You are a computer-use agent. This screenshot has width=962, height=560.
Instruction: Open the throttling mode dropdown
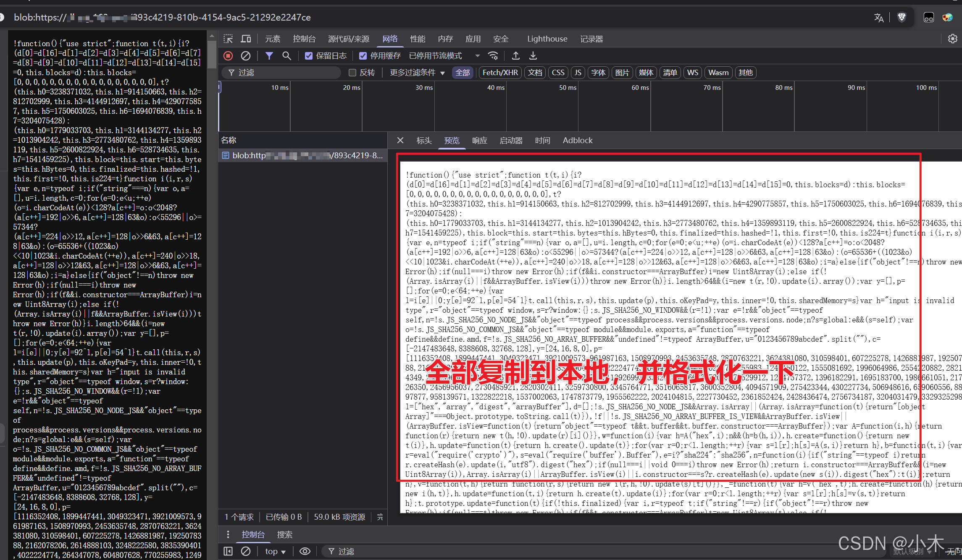pos(444,56)
